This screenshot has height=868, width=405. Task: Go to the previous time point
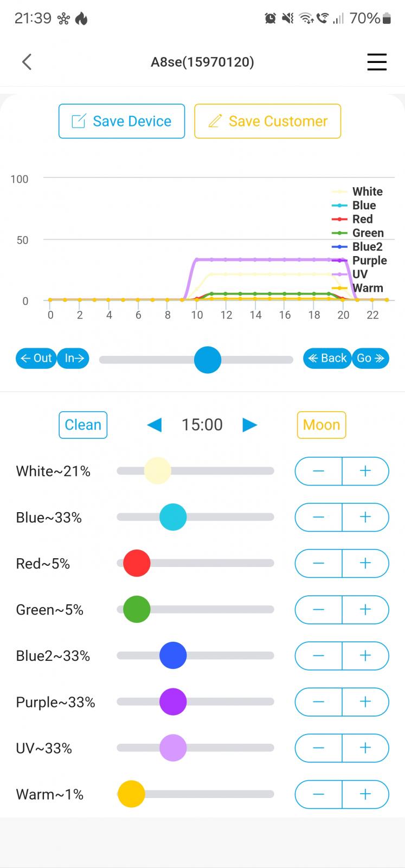point(155,425)
